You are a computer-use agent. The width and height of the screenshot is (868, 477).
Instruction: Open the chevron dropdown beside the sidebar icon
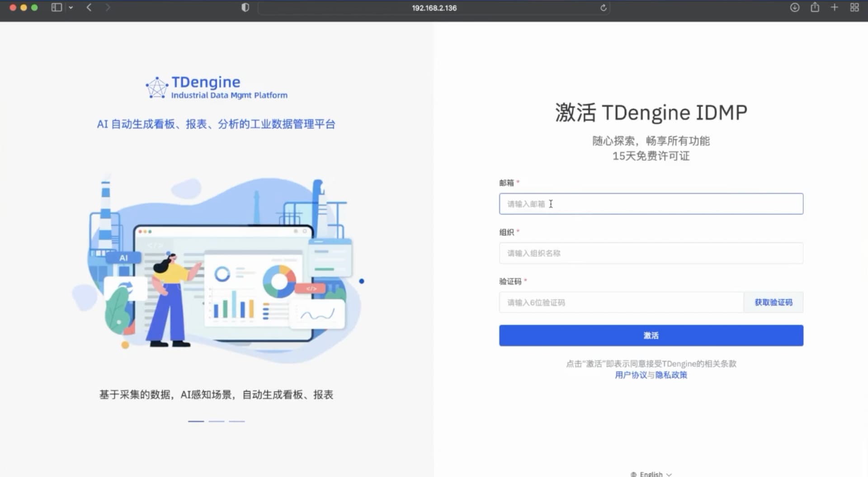click(71, 8)
